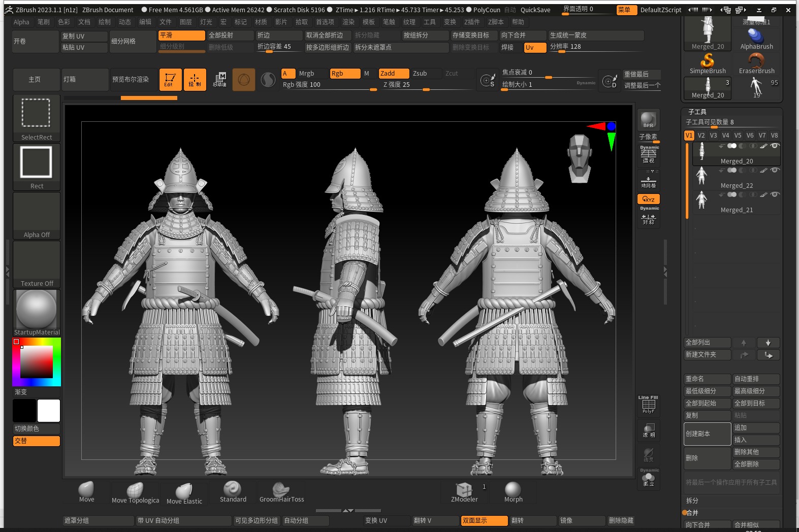
Task: Toggle polypaint brush icon on Merged_20
Action: [x=763, y=146]
